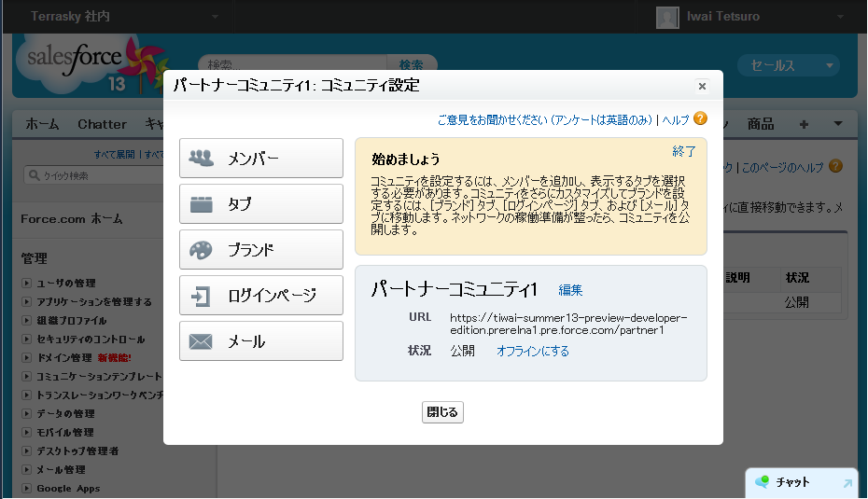Open the ご意見をお聞かせください survey link
Viewport: 868px width, 499px height.
(x=545, y=120)
